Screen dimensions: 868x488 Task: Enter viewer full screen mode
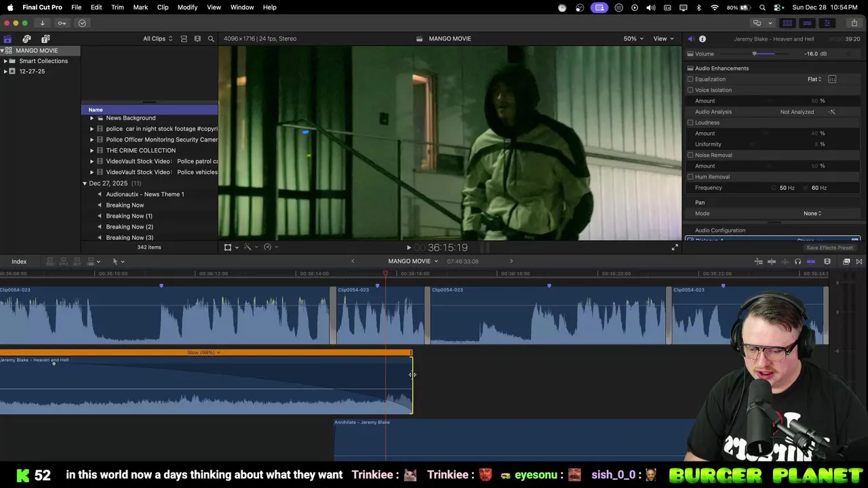(x=675, y=247)
